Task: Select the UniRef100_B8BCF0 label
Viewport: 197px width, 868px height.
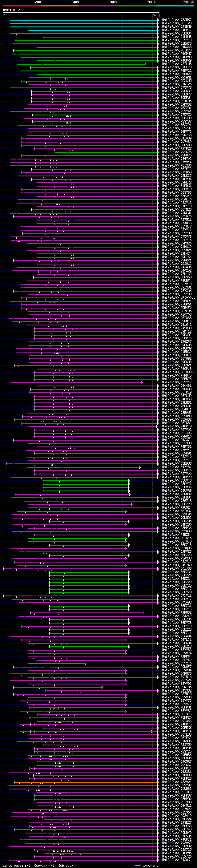Action: click(x=177, y=471)
